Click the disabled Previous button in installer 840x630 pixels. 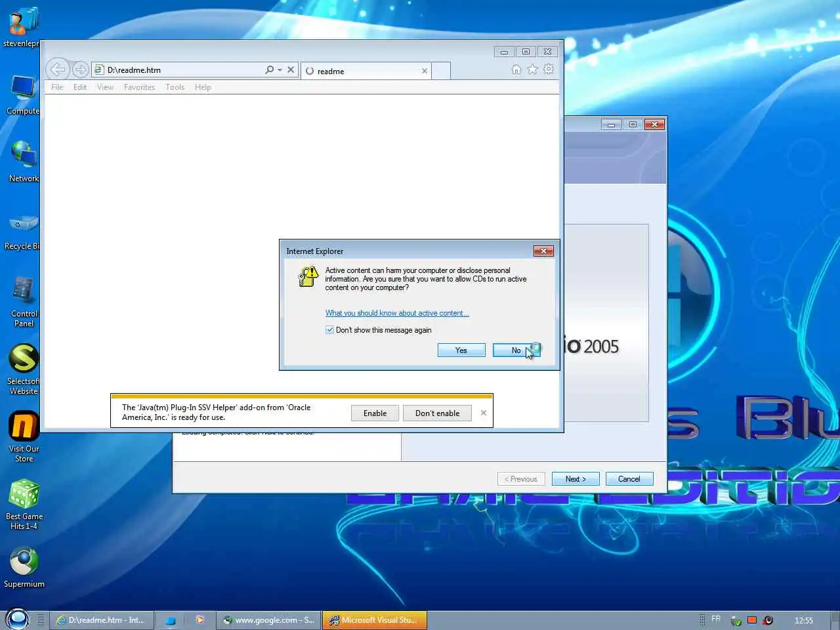click(521, 479)
